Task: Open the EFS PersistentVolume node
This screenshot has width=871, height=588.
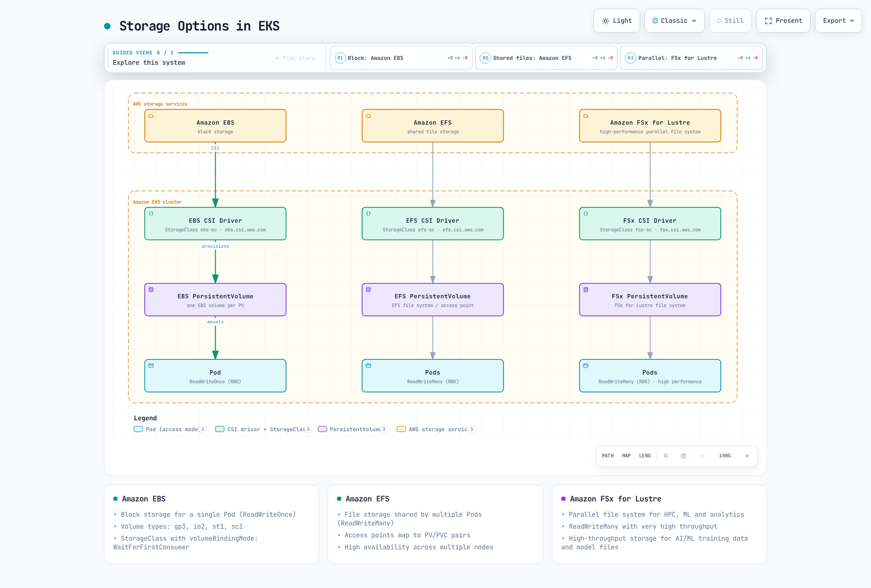Action: [x=433, y=299]
